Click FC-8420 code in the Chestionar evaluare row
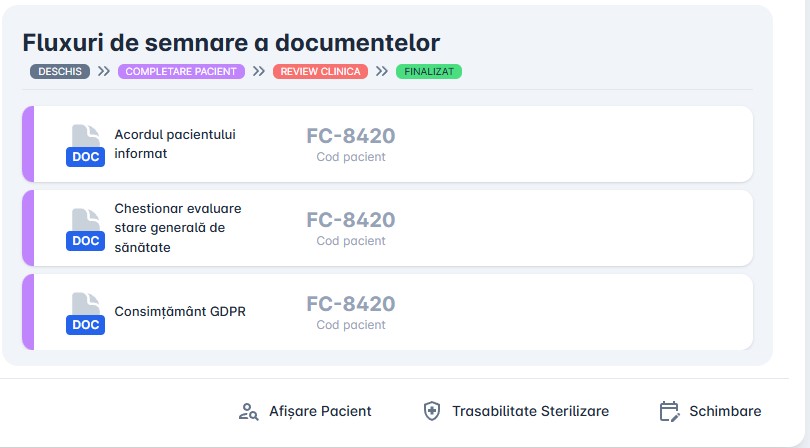This screenshot has width=810, height=448. [x=350, y=220]
